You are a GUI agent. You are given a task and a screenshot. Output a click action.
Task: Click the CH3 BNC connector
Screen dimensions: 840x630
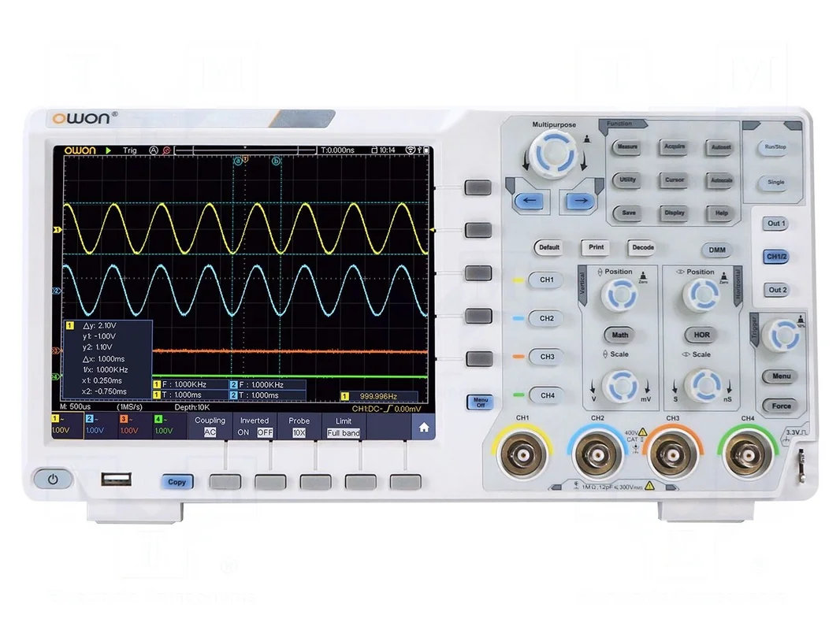(x=672, y=455)
